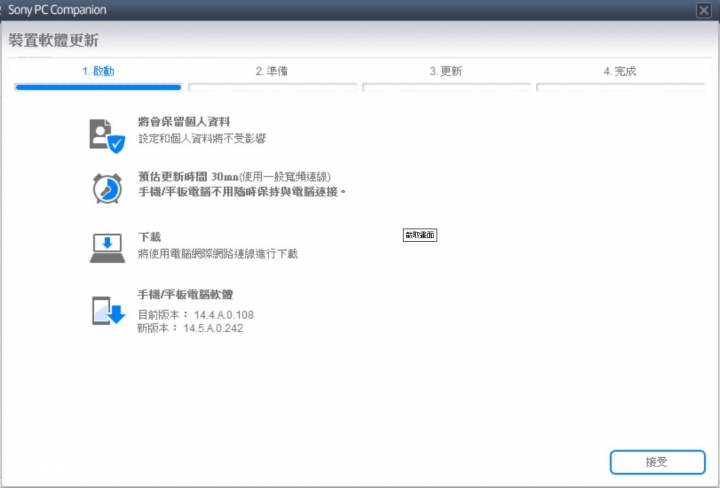Image resolution: width=720 pixels, height=488 pixels.
Task: Click the laptop download icon
Action: point(107,248)
